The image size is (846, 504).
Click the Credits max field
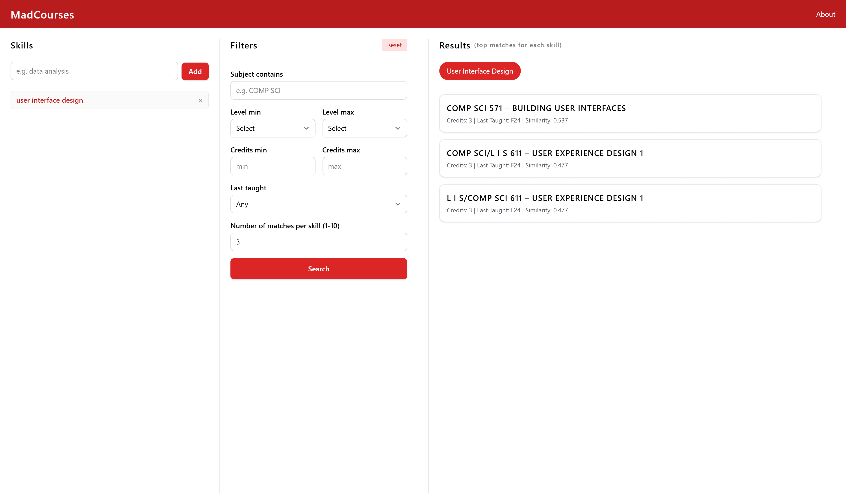pyautogui.click(x=364, y=166)
